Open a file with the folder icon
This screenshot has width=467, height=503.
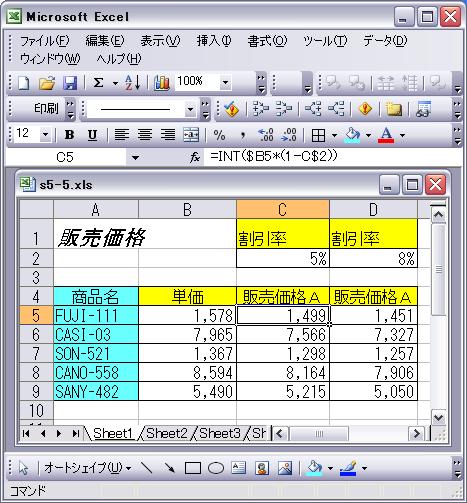click(47, 83)
